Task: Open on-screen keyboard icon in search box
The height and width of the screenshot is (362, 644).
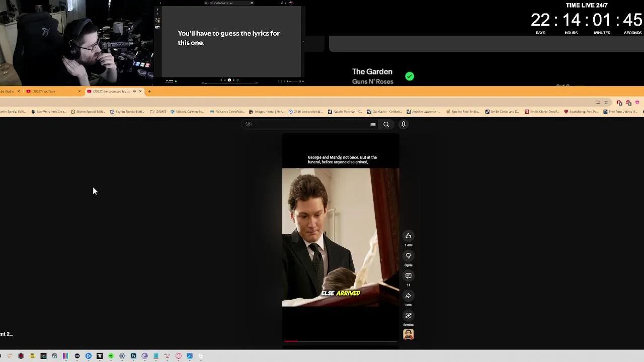Action: (373, 124)
